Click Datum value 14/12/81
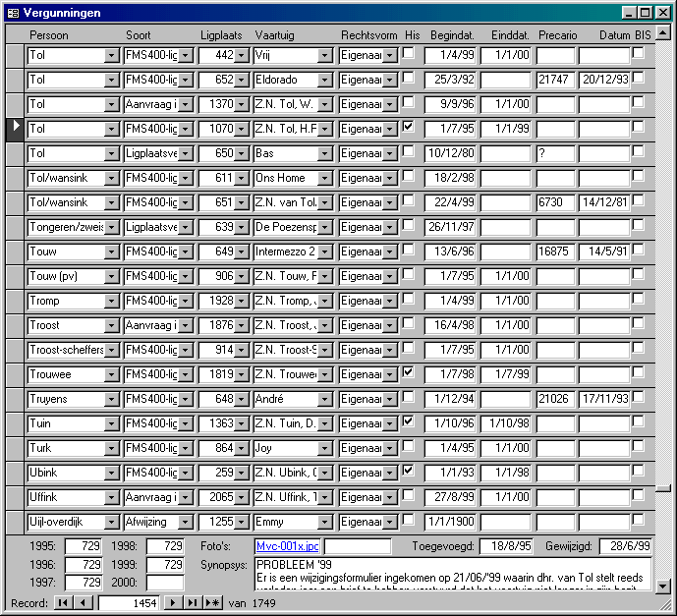 pyautogui.click(x=604, y=203)
